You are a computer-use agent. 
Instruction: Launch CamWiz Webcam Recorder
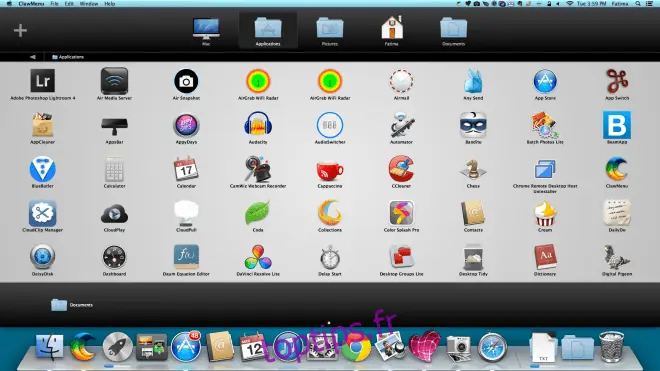click(x=258, y=169)
